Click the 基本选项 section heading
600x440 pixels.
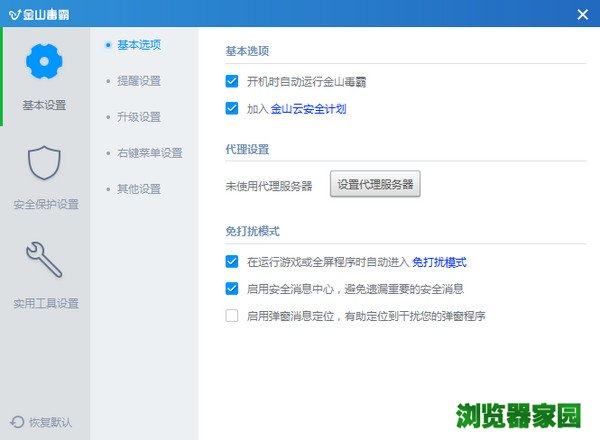point(247,51)
